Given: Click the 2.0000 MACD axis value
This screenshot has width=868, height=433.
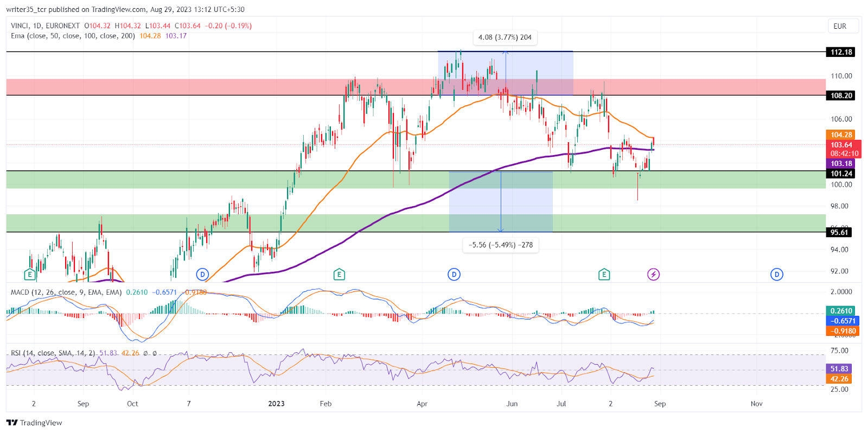Looking at the screenshot, I should coord(841,292).
